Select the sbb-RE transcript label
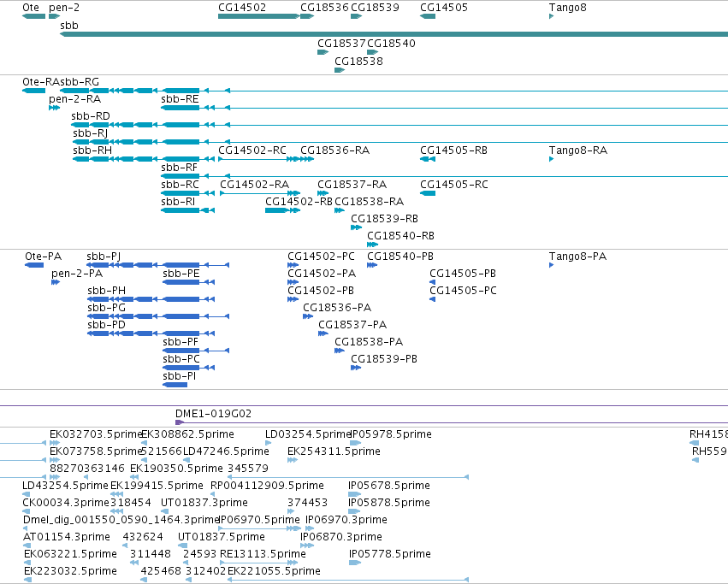728x584 pixels. pyautogui.click(x=181, y=99)
